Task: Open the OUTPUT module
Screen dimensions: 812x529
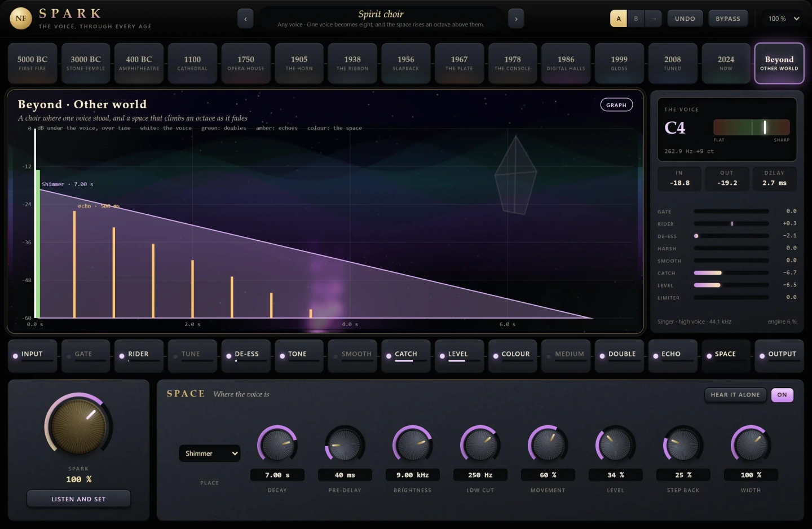Action: coord(779,355)
